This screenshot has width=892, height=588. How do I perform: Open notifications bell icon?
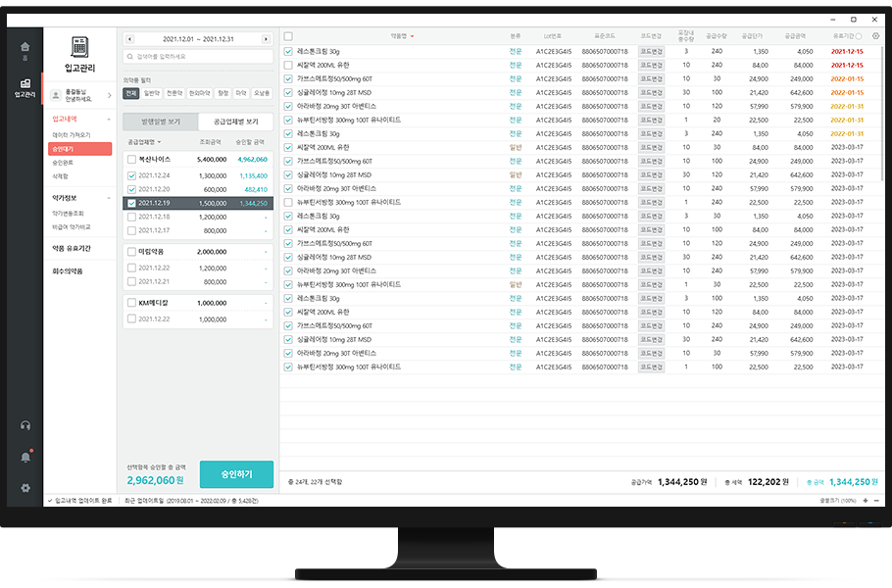point(25,458)
